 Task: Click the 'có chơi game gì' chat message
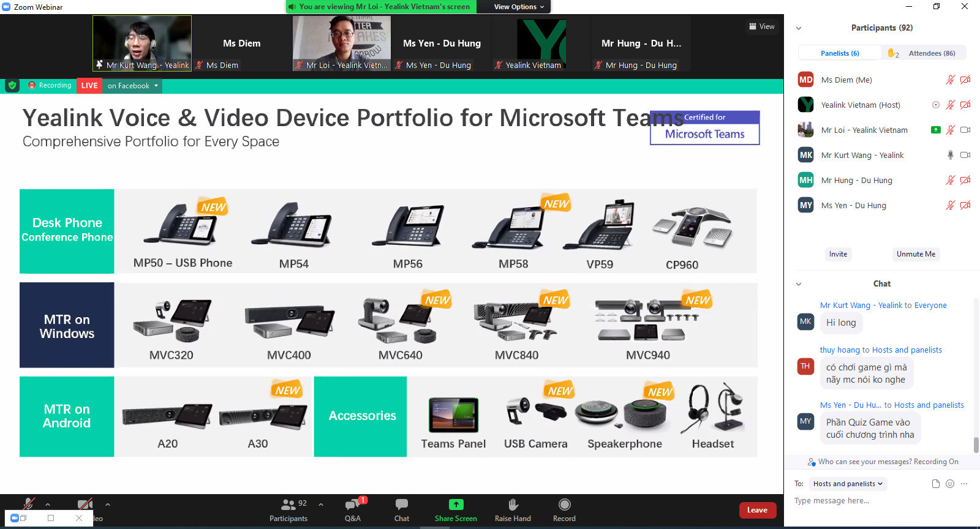tap(866, 373)
